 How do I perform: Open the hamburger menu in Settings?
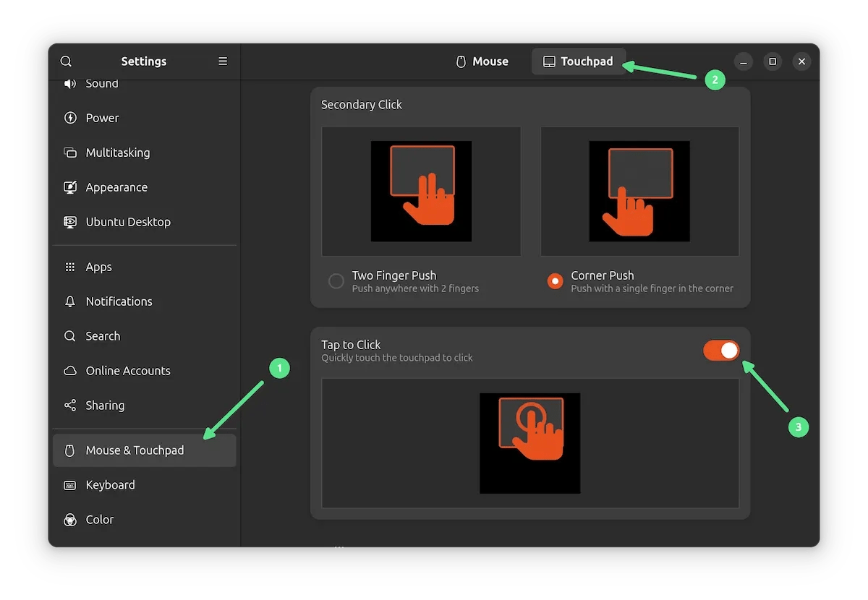222,61
